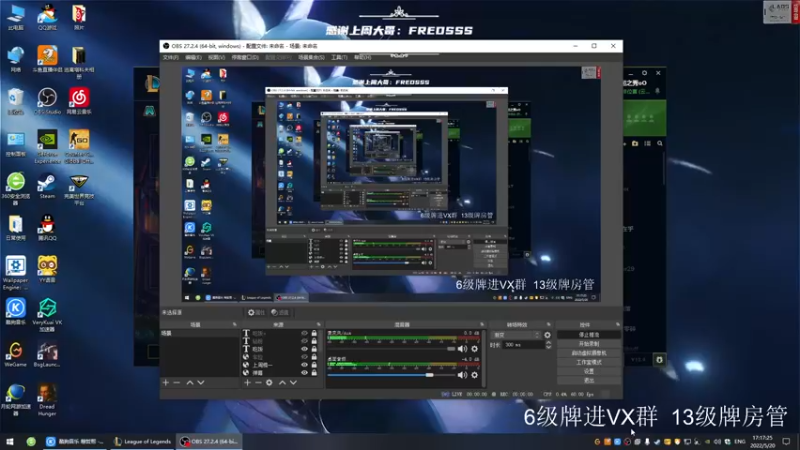Open settings gear for the microphone audio track
The image size is (800, 450).
tap(474, 349)
